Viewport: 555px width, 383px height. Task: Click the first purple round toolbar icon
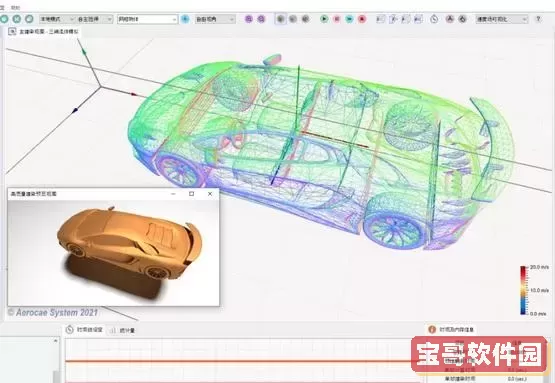click(249, 19)
